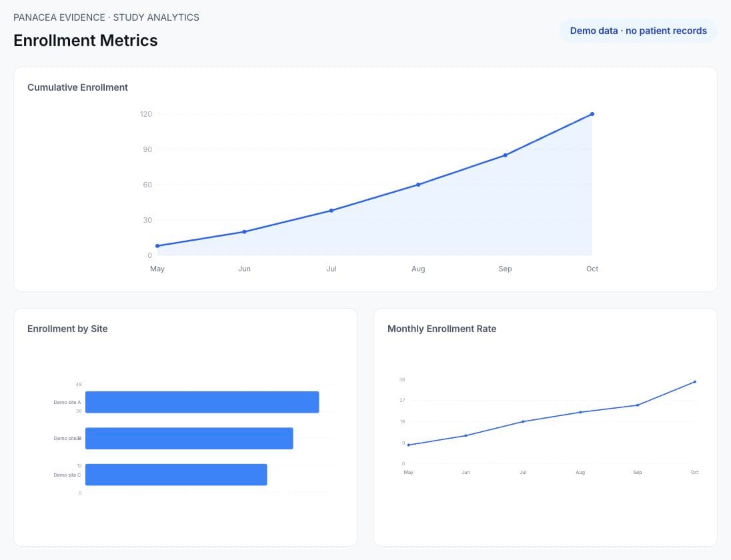Select the Aug data point in Cumulative Enrollment
The height and width of the screenshot is (560, 731).
coord(418,185)
